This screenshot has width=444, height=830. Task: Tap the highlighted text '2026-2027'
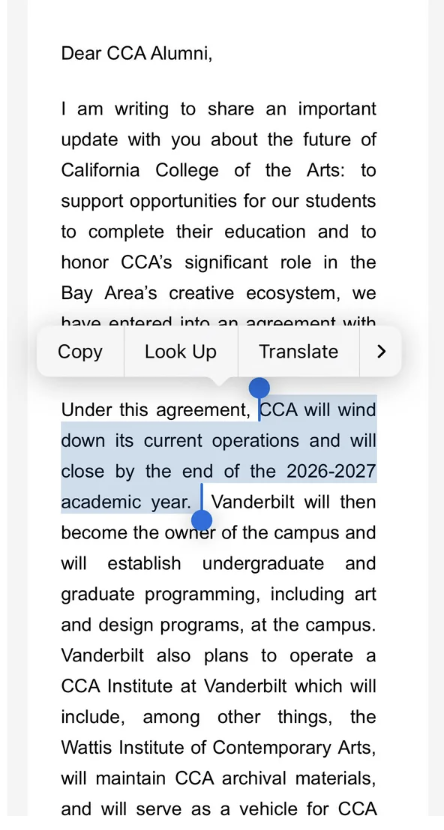click(x=331, y=471)
